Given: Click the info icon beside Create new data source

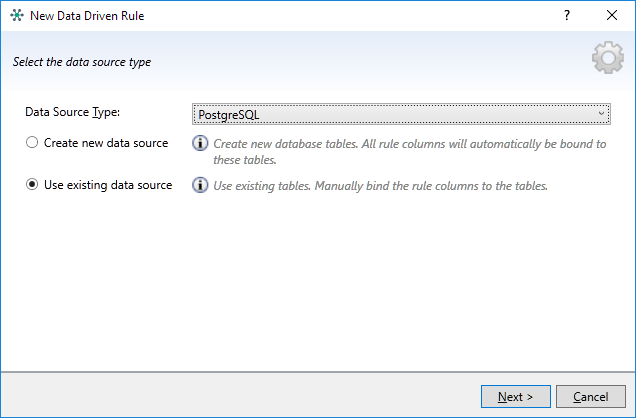Looking at the screenshot, I should click(x=200, y=144).
